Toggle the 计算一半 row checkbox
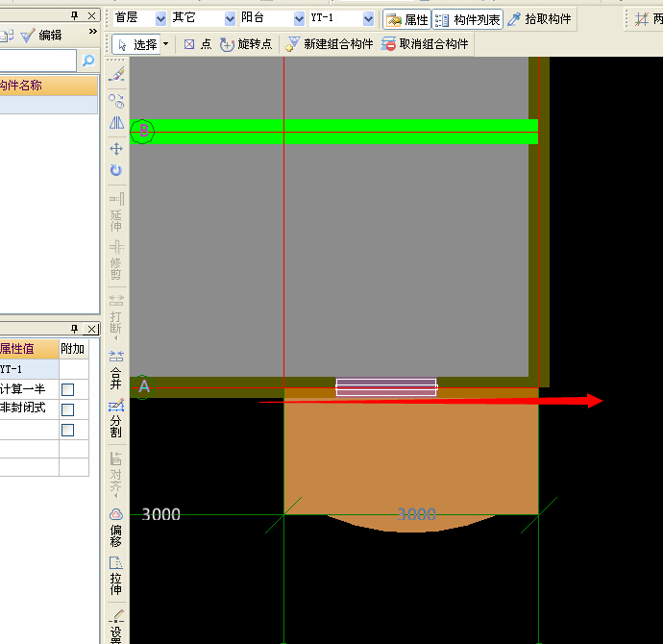663x644 pixels. [x=67, y=389]
